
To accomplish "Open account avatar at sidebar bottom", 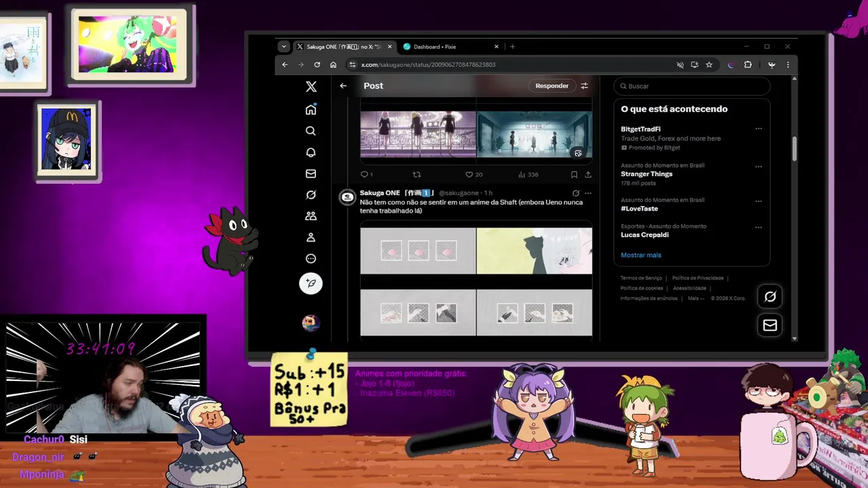I will tap(311, 323).
